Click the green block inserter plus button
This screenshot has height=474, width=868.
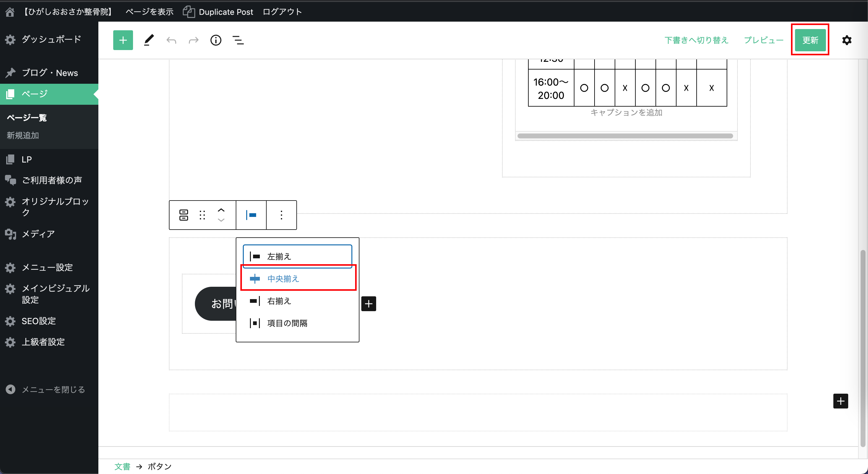(123, 40)
